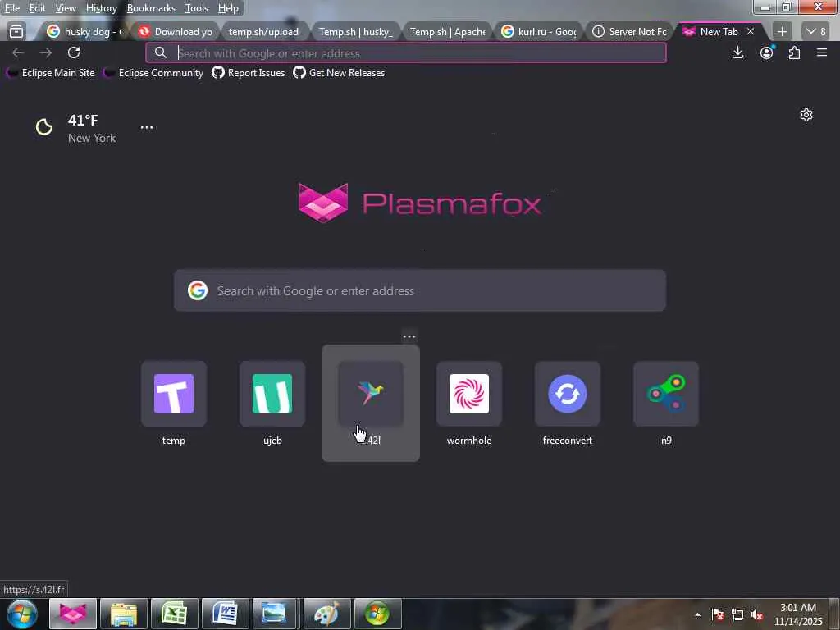Switch to the Temp.sh | Apache tab
The image size is (840, 630).
click(x=447, y=32)
